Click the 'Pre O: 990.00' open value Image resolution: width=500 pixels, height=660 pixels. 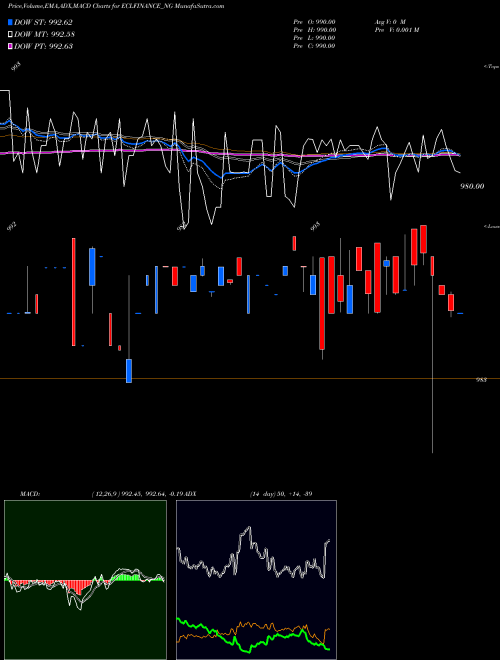tap(314, 21)
